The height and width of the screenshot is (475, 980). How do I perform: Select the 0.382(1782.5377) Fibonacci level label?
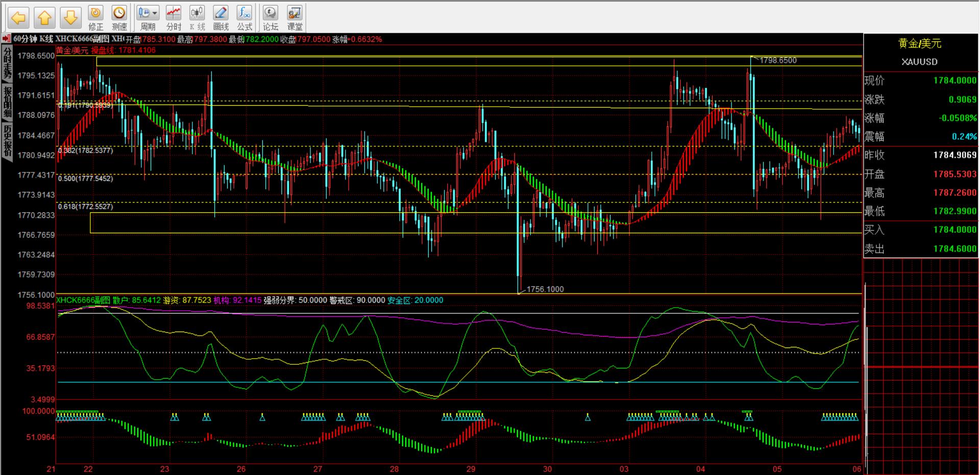pyautogui.click(x=85, y=151)
